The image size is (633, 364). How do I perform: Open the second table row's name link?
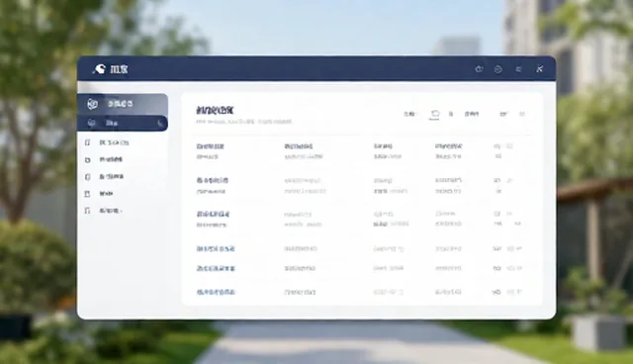click(x=212, y=180)
